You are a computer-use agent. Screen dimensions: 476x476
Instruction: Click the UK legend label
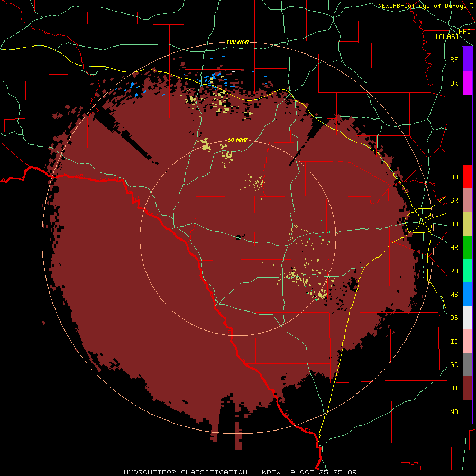[454, 83]
